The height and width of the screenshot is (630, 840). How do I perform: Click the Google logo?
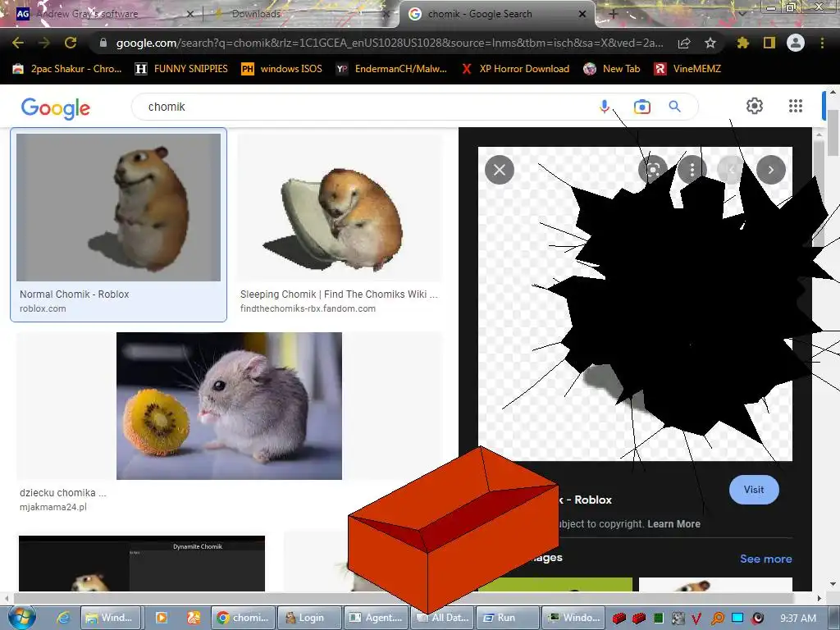tap(56, 108)
